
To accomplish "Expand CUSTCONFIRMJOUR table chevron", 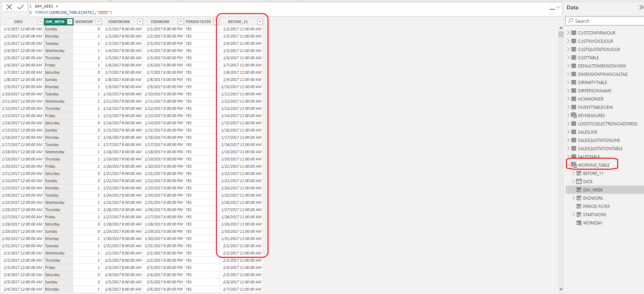I will click(568, 33).
